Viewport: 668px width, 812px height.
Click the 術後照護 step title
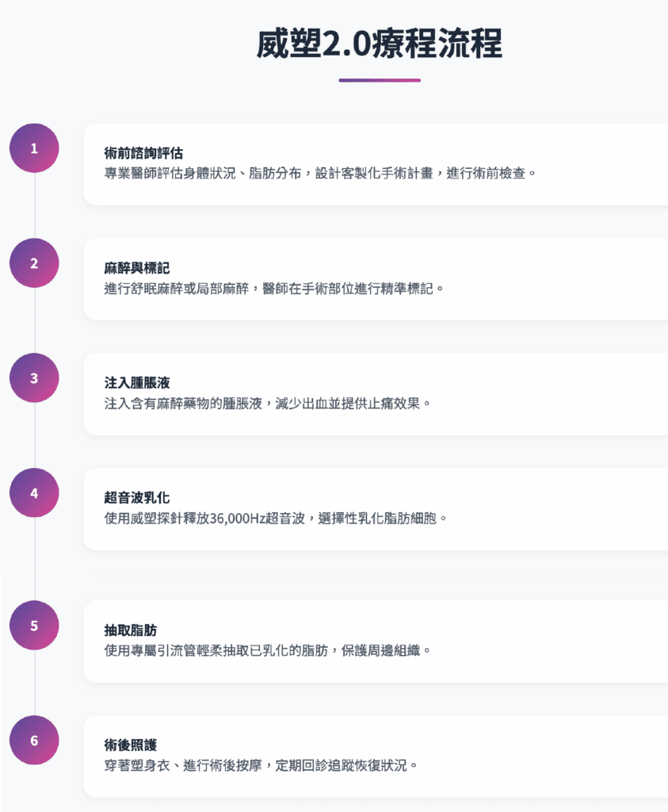point(131,745)
